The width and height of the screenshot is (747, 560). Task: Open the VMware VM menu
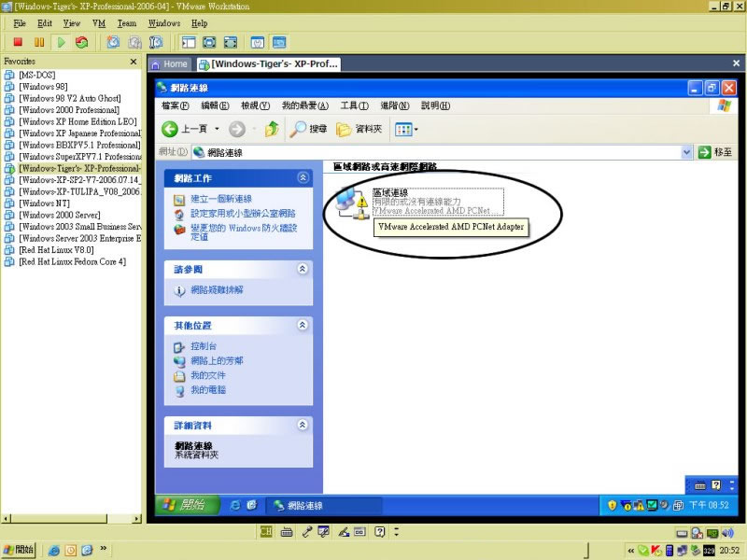pyautogui.click(x=99, y=23)
